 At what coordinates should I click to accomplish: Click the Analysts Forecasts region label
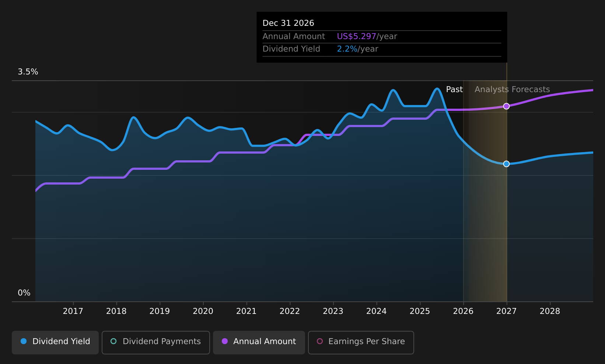[512, 90]
